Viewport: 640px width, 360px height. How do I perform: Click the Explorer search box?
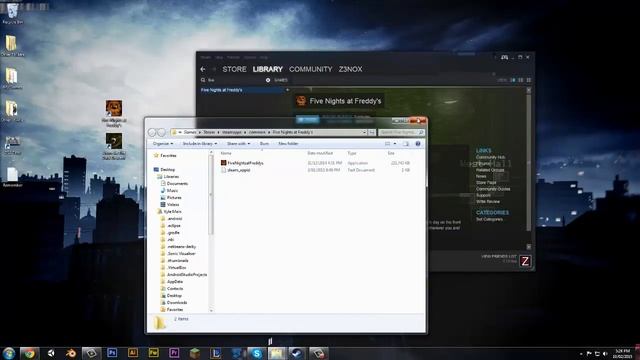click(401, 132)
